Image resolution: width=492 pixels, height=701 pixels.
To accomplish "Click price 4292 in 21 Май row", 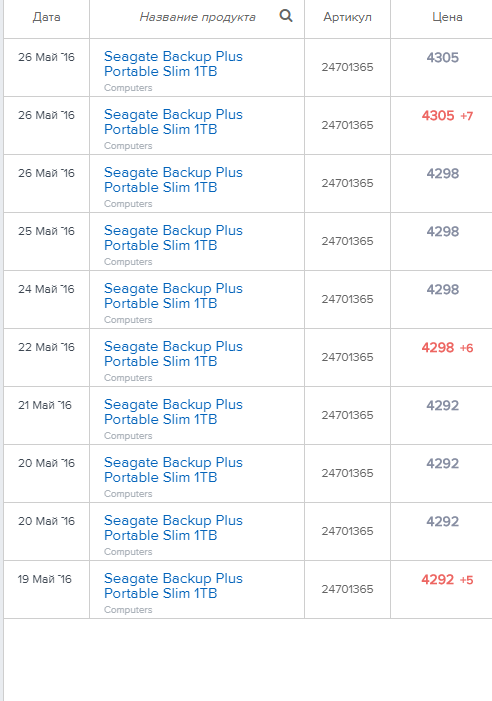I will point(442,405).
